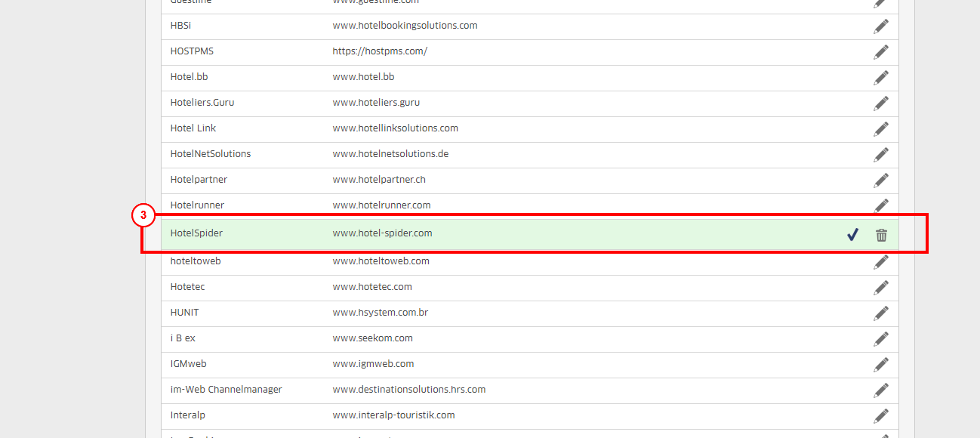Delete HotelSpider using the trash icon
The image size is (980, 438).
(x=881, y=235)
